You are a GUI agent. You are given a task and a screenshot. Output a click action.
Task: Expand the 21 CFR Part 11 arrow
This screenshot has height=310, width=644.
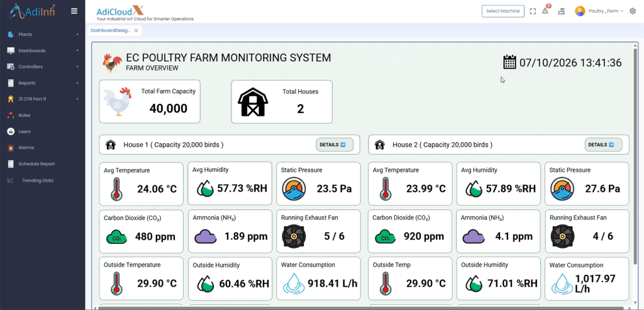[x=77, y=99]
